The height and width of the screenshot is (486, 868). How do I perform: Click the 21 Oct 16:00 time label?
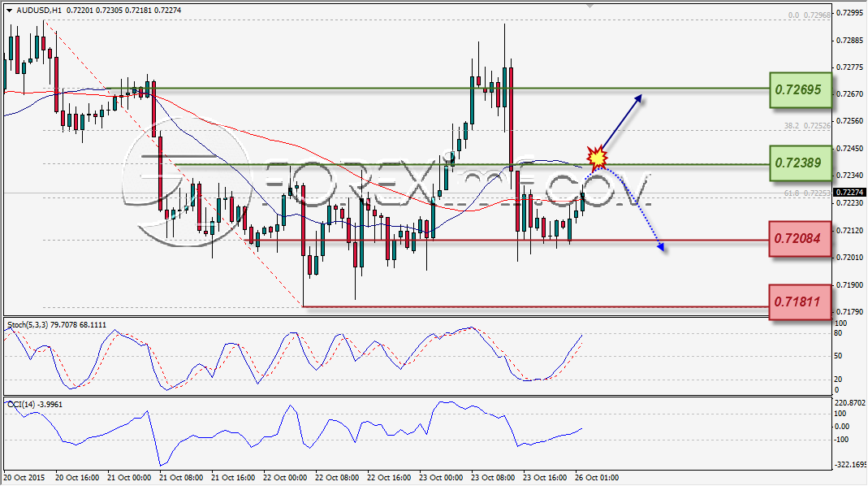[x=233, y=478]
